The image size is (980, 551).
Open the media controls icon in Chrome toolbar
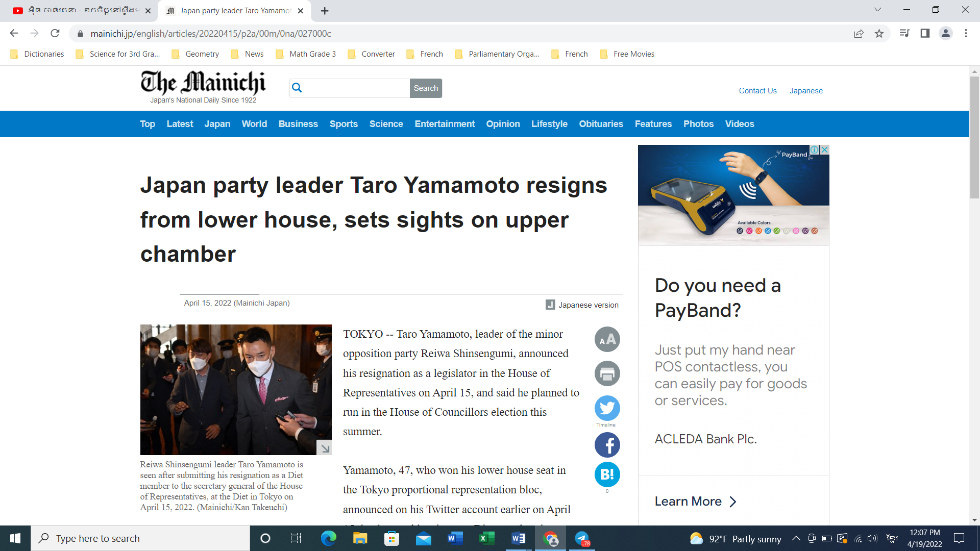tap(904, 33)
